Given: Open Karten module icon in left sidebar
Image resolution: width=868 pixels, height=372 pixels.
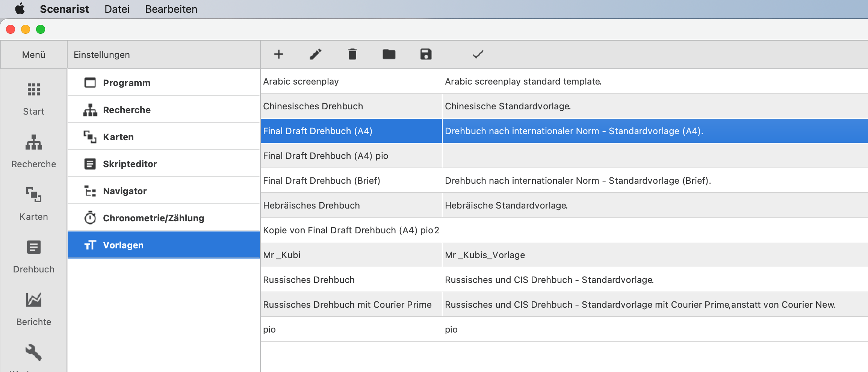Looking at the screenshot, I should [x=34, y=195].
